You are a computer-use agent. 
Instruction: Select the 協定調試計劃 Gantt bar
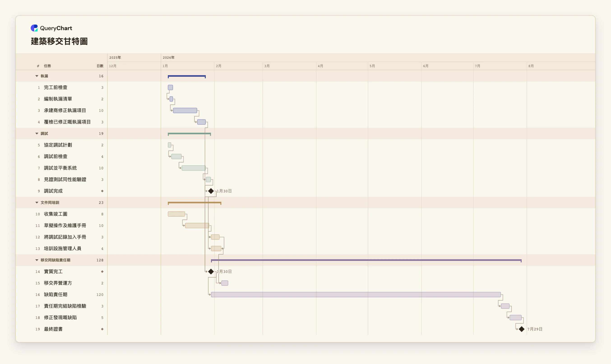click(x=170, y=145)
